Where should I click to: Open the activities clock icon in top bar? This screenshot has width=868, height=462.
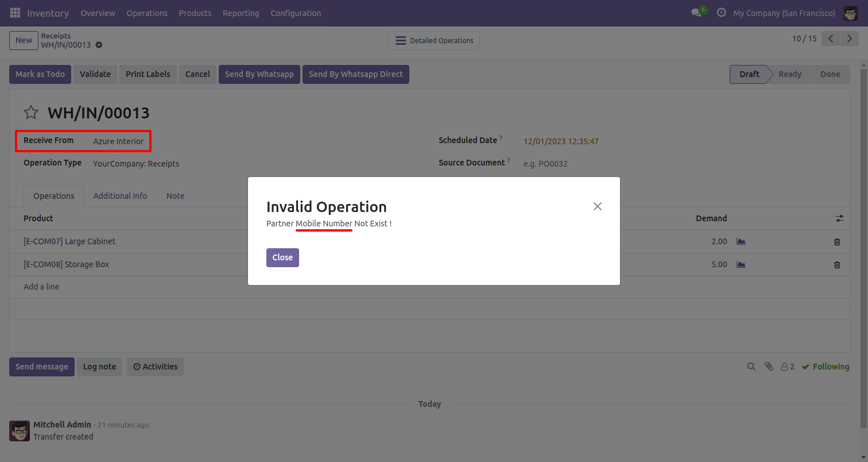722,13
